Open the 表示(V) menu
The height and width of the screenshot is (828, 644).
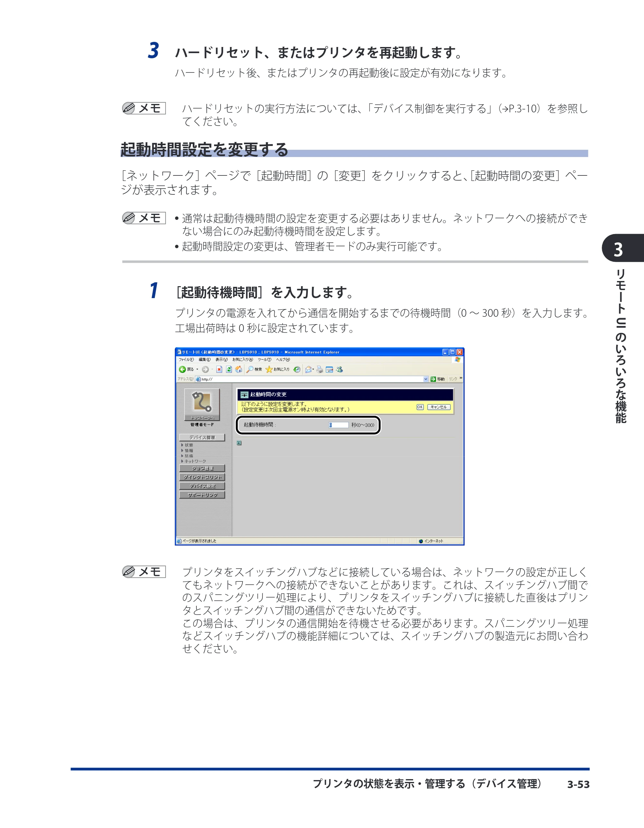(222, 359)
